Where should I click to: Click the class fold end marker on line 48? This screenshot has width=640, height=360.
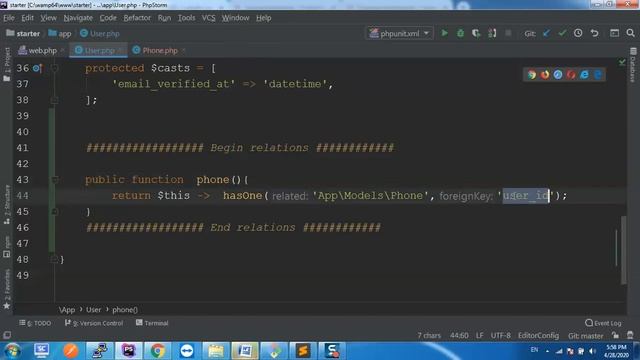tap(54, 259)
